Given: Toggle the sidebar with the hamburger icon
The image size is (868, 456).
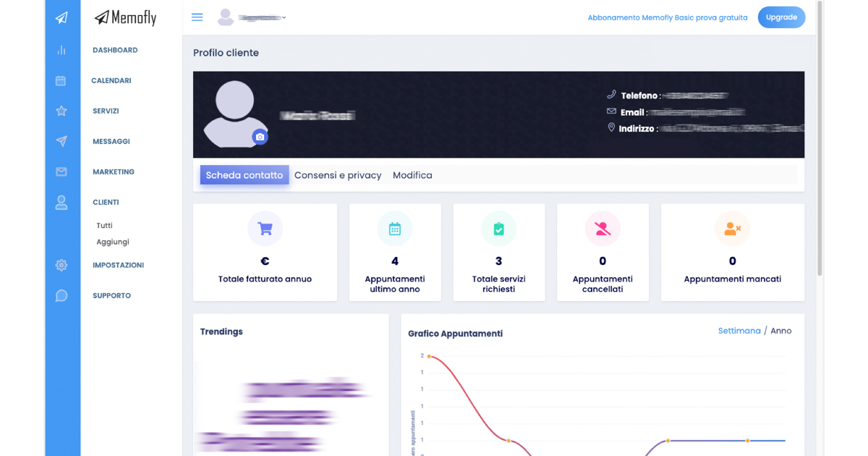Looking at the screenshot, I should (197, 17).
